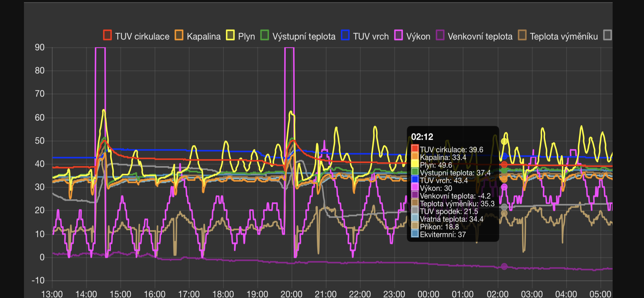This screenshot has height=298, width=644.
Task: Click the 20:00 label on the time axis
Action: point(291,293)
